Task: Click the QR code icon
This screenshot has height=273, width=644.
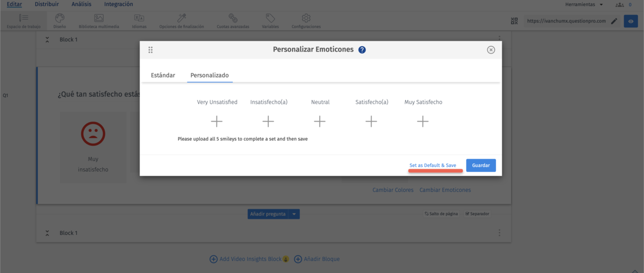Action: 515,21
